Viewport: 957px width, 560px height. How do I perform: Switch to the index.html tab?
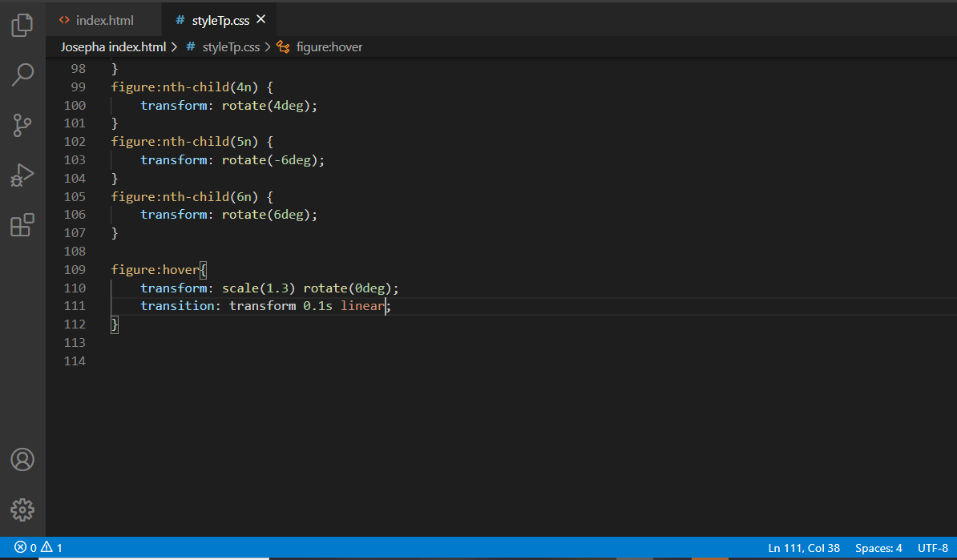[x=103, y=20]
